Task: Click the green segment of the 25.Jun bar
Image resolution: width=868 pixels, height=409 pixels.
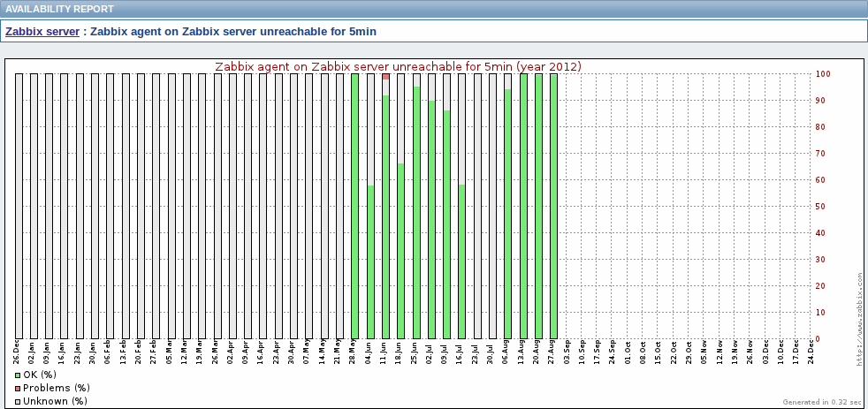Action: 416,213
